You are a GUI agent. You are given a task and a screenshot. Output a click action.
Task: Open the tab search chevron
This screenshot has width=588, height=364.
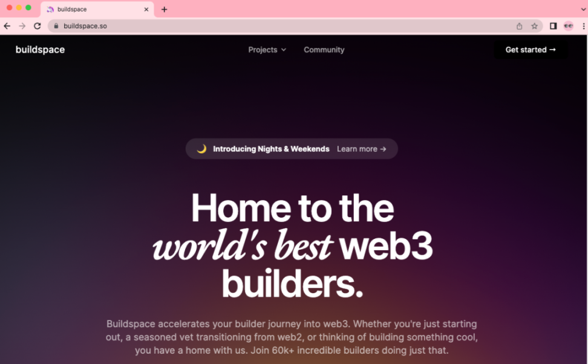click(583, 9)
